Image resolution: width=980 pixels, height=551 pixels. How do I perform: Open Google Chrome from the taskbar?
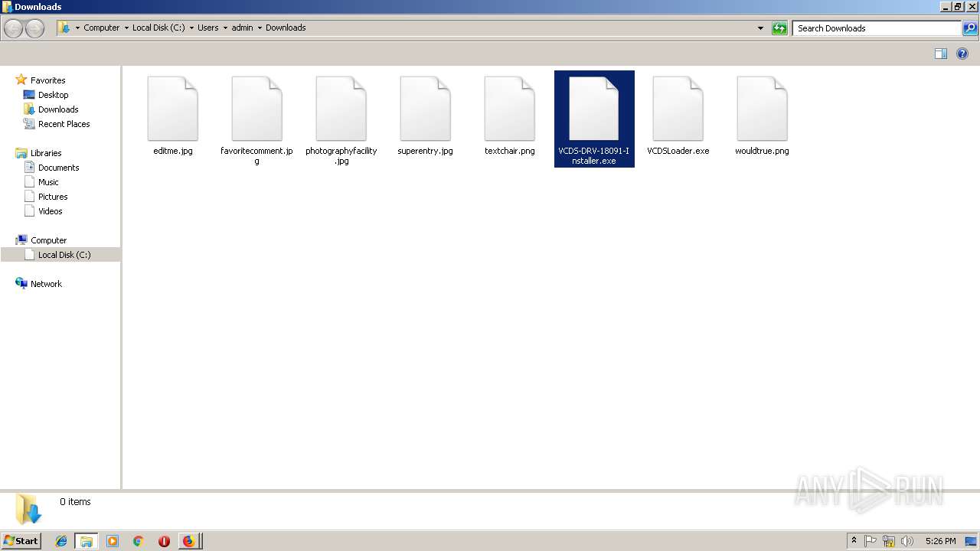(x=139, y=541)
